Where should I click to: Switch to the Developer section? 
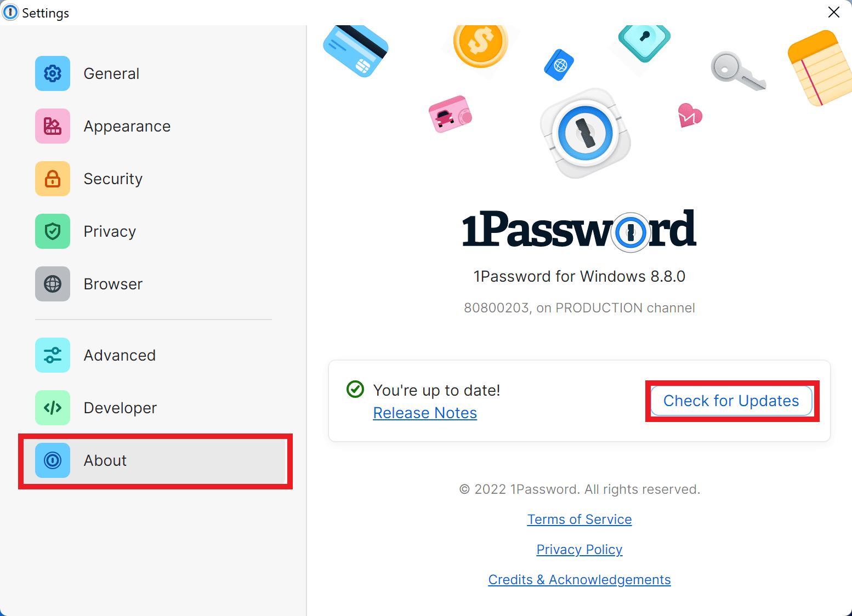[120, 407]
